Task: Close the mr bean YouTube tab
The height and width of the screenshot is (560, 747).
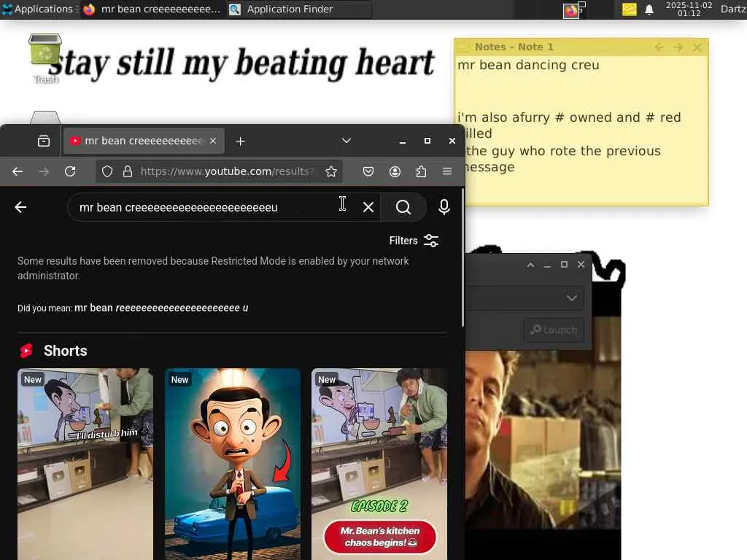Action: pyautogui.click(x=213, y=141)
